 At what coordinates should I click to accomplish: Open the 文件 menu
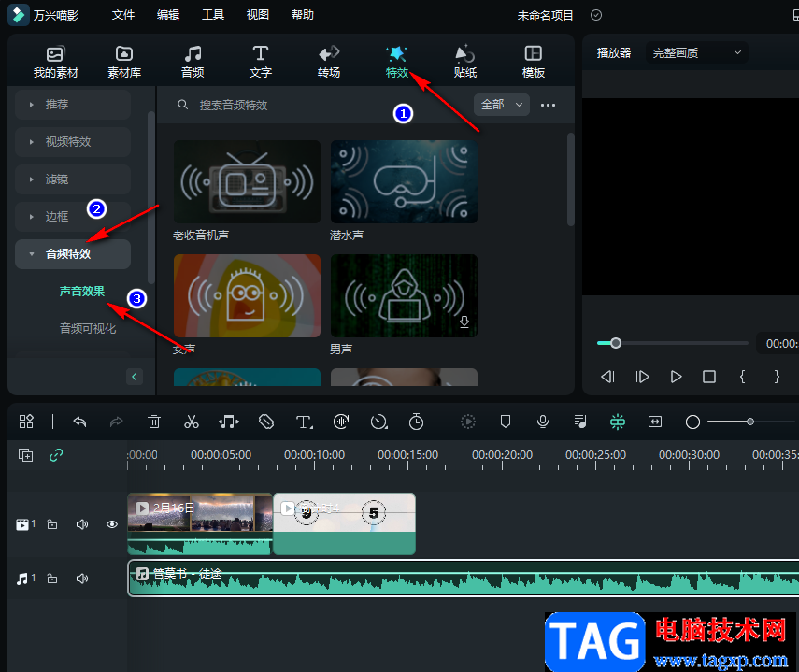123,15
